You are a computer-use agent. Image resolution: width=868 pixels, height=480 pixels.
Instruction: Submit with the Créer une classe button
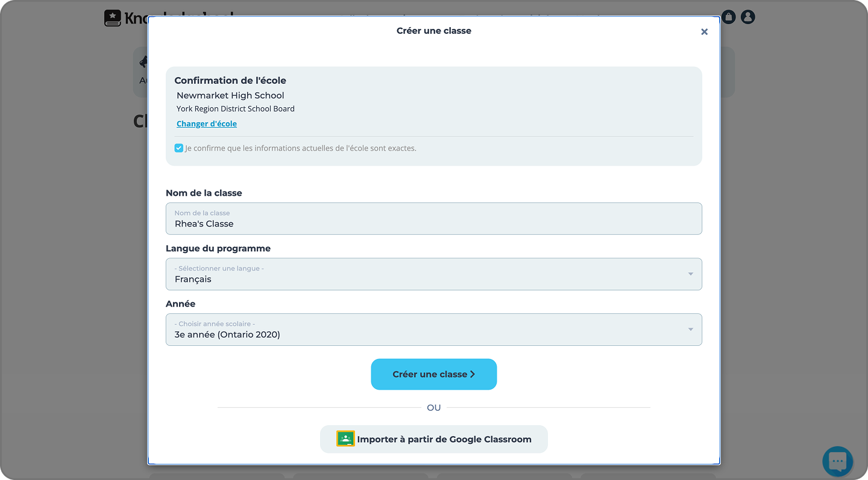pos(434,374)
